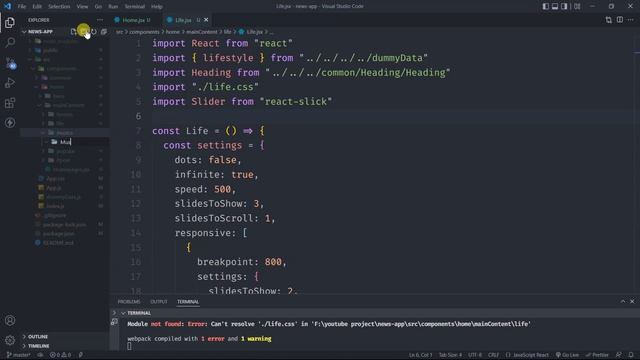Close the bottom panel with X
The width and height of the screenshot is (640, 360).
coord(632,301)
